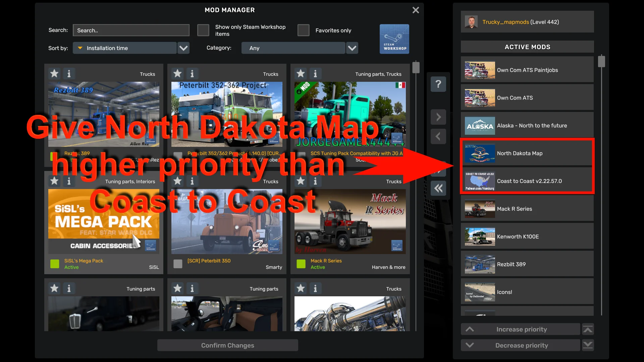
Task: Click the Sort by dropdown arrow
Action: pos(183,48)
